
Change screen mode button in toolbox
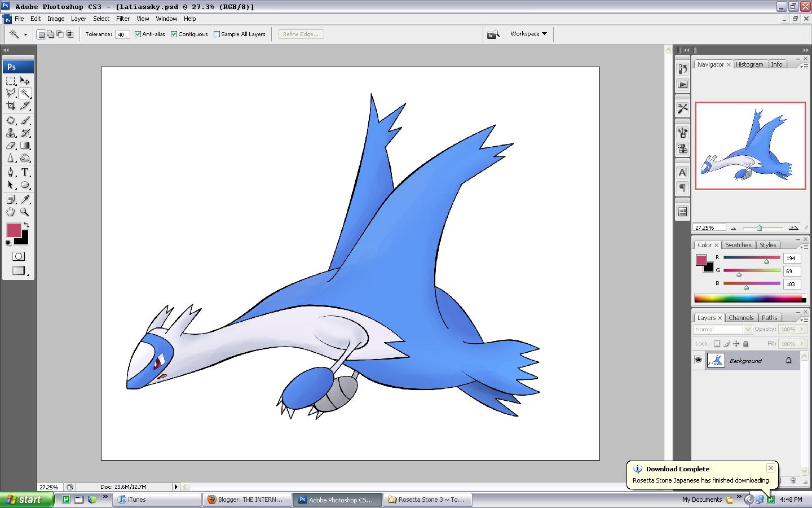click(19, 271)
